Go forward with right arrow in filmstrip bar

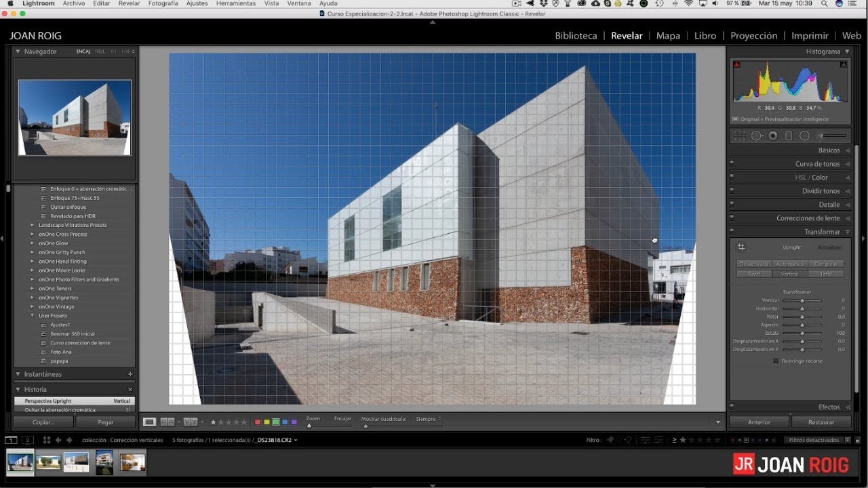(x=69, y=440)
